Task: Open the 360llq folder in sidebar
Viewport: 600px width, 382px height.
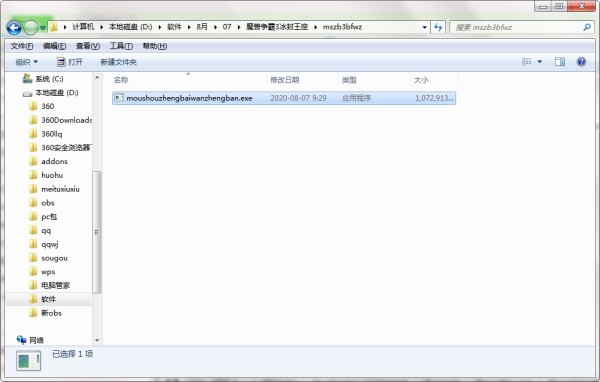Action: point(52,134)
